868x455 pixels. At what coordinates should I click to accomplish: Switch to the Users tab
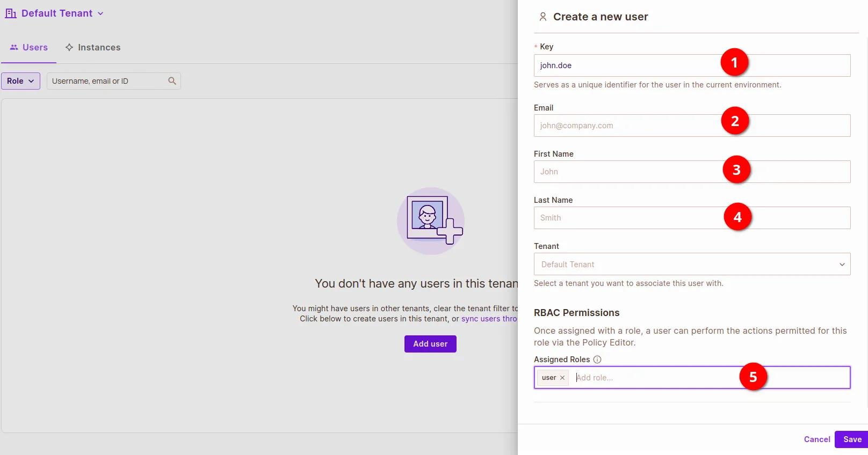[x=29, y=48]
